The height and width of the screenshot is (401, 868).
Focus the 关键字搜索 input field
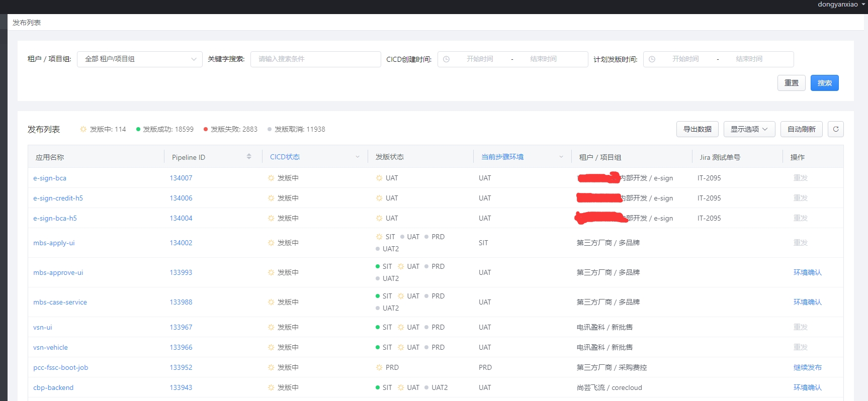[x=316, y=59]
